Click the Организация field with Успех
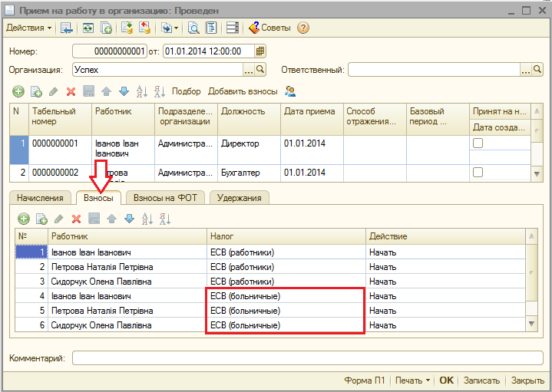Screen dimensions: 552x392 tap(157, 70)
